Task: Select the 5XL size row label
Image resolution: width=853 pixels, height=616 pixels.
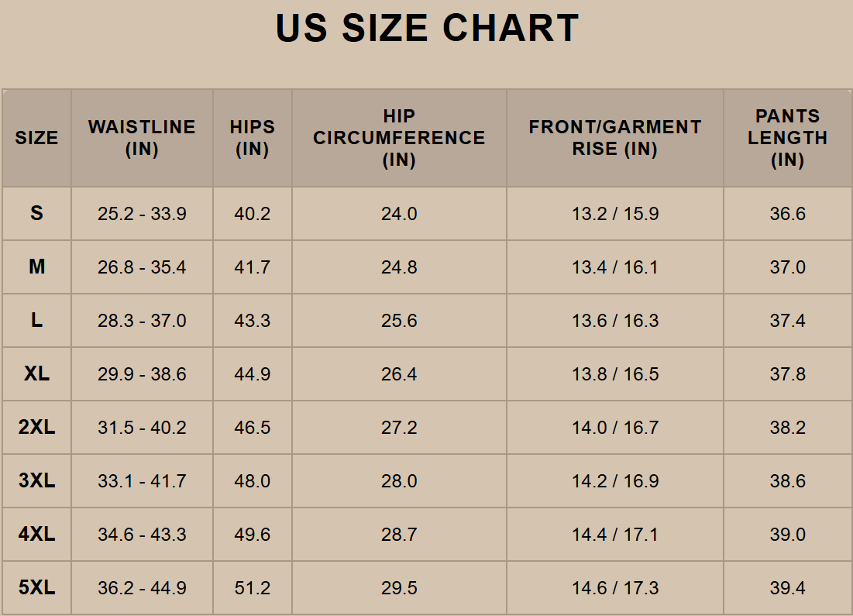Action: tap(36, 588)
